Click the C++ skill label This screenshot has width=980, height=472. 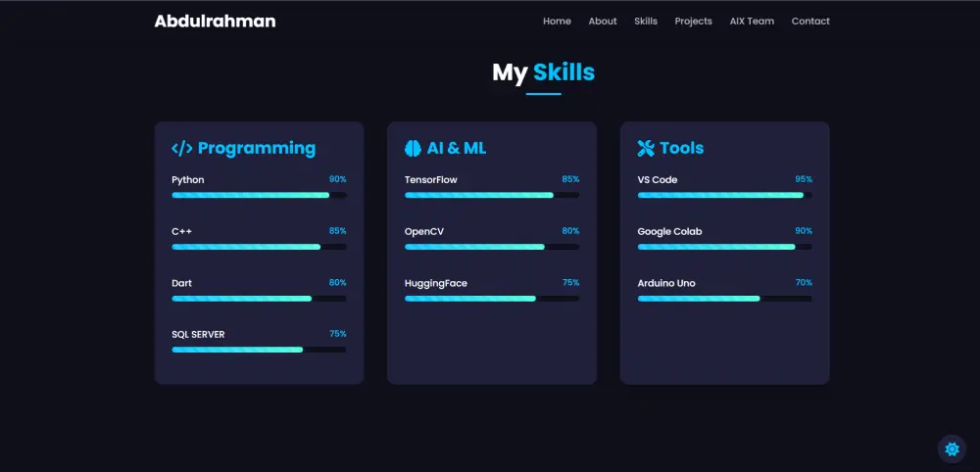182,232
